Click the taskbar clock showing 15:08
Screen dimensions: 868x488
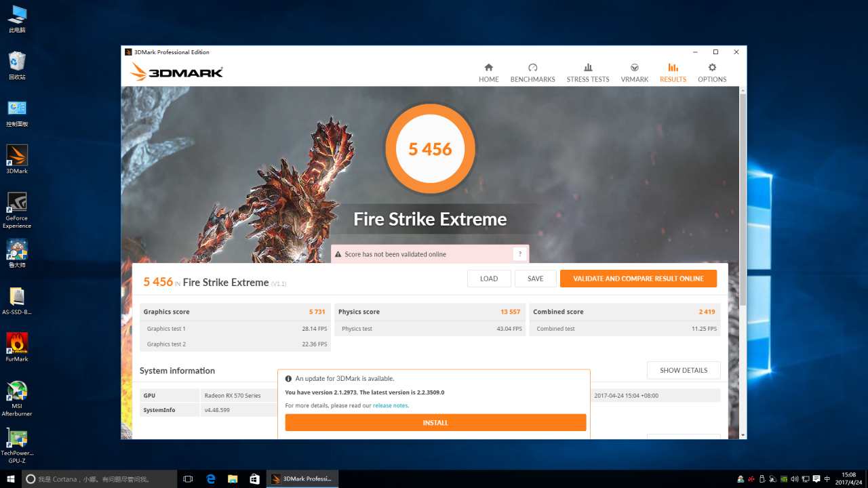tap(848, 479)
